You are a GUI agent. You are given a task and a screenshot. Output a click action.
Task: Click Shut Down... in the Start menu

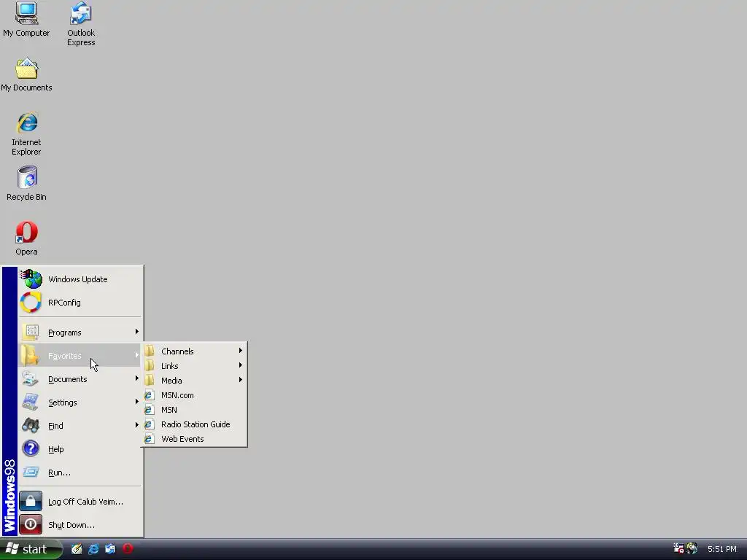point(80,524)
